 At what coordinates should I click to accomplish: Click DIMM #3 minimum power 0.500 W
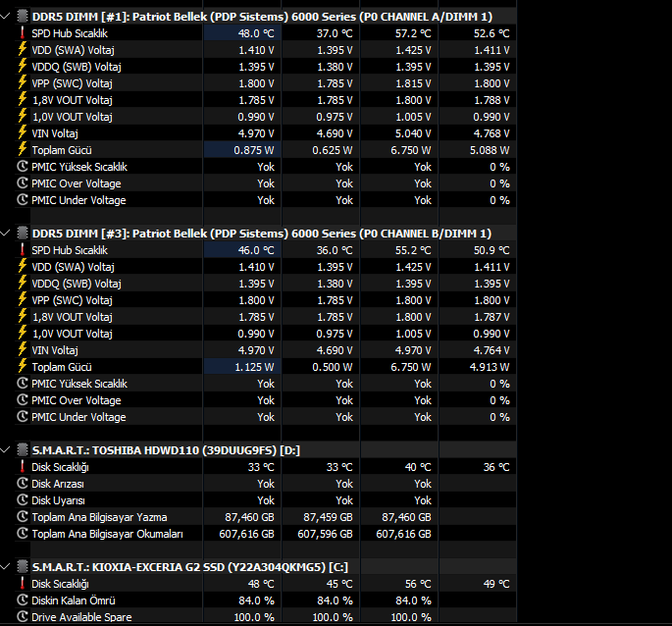pos(333,367)
